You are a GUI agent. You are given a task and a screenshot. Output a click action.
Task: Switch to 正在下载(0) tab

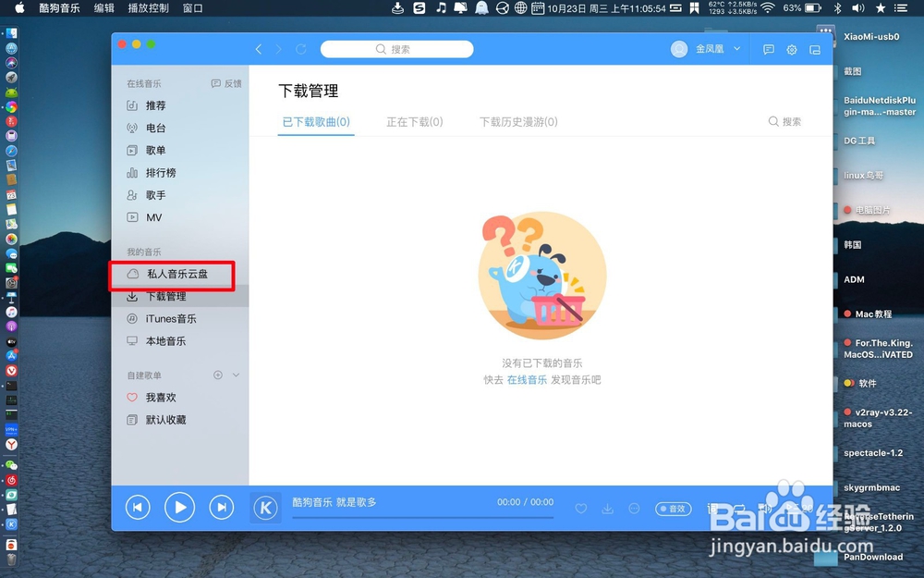414,122
